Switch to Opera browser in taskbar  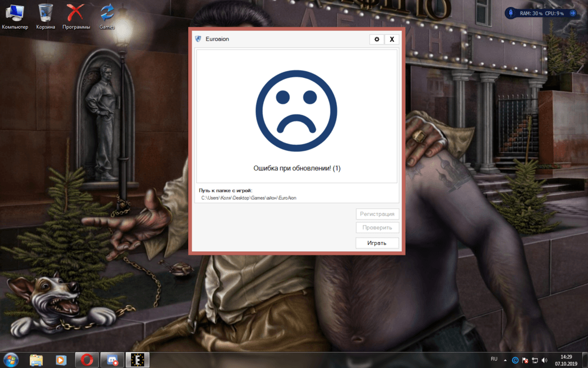[x=86, y=360]
